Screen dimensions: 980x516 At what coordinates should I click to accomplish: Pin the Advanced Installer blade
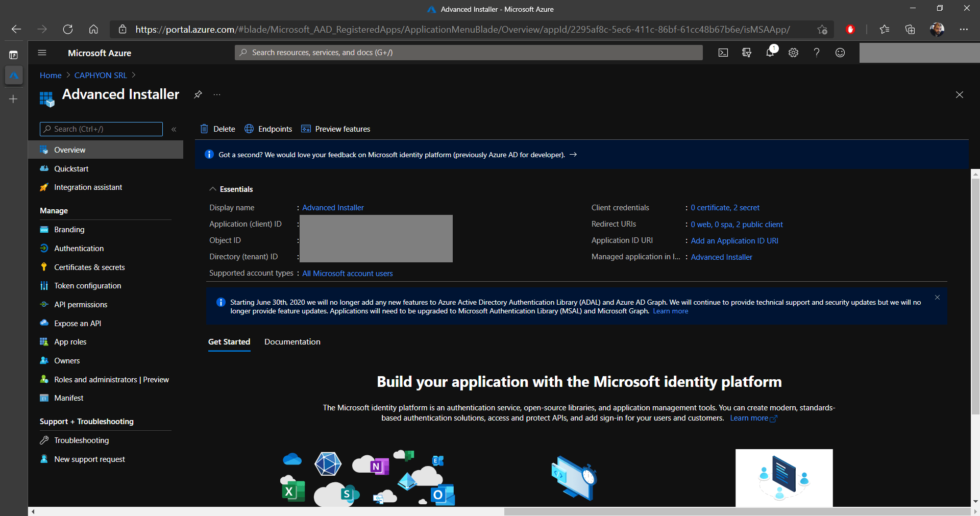click(198, 94)
